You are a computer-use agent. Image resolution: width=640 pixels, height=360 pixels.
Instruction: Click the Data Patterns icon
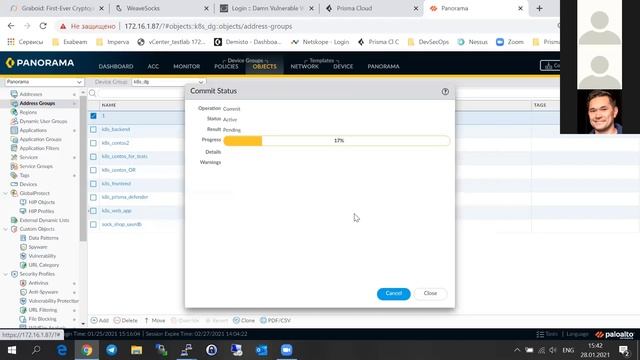[x=23, y=238]
